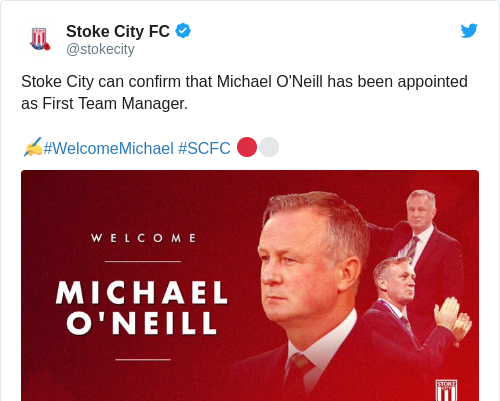Follow the #SCFC hashtag link

[x=204, y=148]
